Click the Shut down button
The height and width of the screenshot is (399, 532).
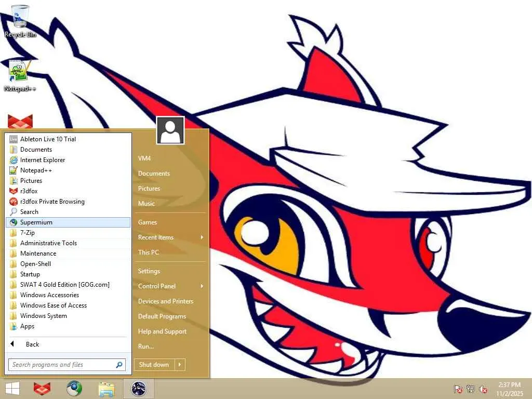tap(154, 364)
